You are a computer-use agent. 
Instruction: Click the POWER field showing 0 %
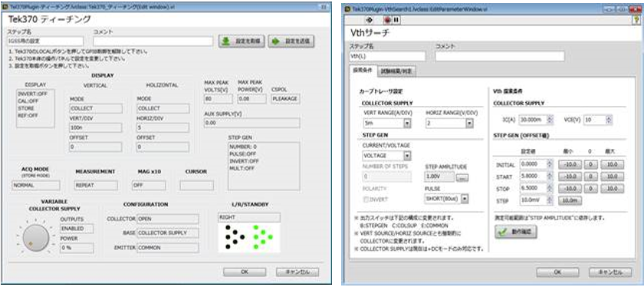tap(77, 248)
